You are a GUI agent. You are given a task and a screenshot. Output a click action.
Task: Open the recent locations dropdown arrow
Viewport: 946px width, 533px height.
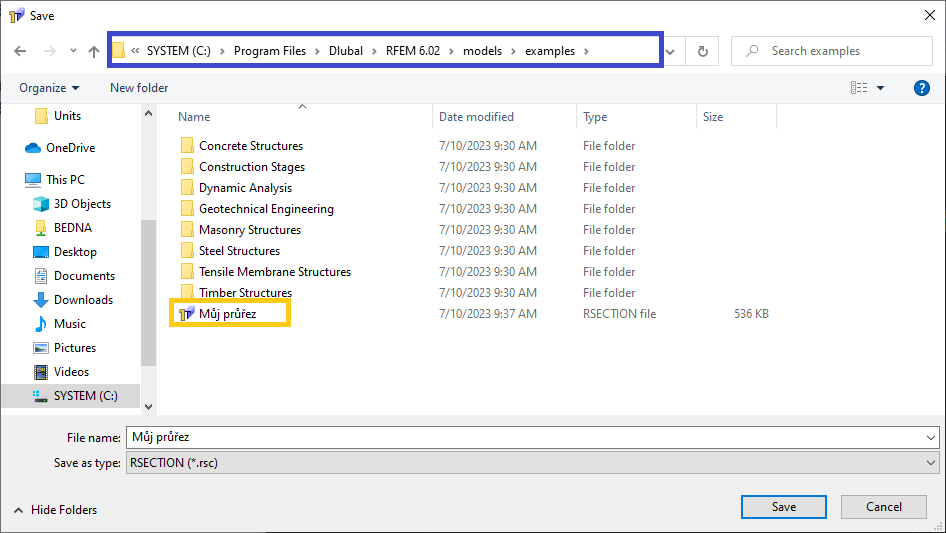coord(73,51)
